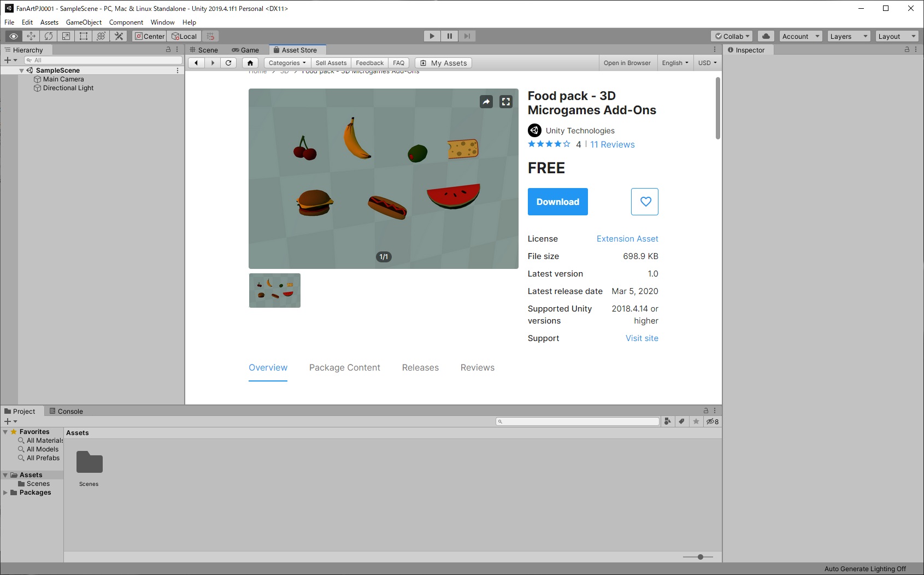The image size is (924, 575).
Task: Open Hierarchy panel options menu
Action: point(177,49)
